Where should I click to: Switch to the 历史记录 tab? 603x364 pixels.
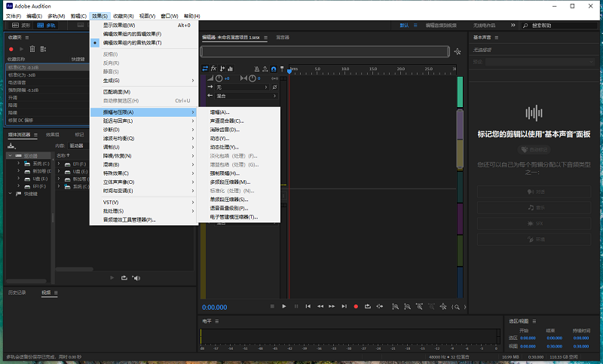(17, 292)
